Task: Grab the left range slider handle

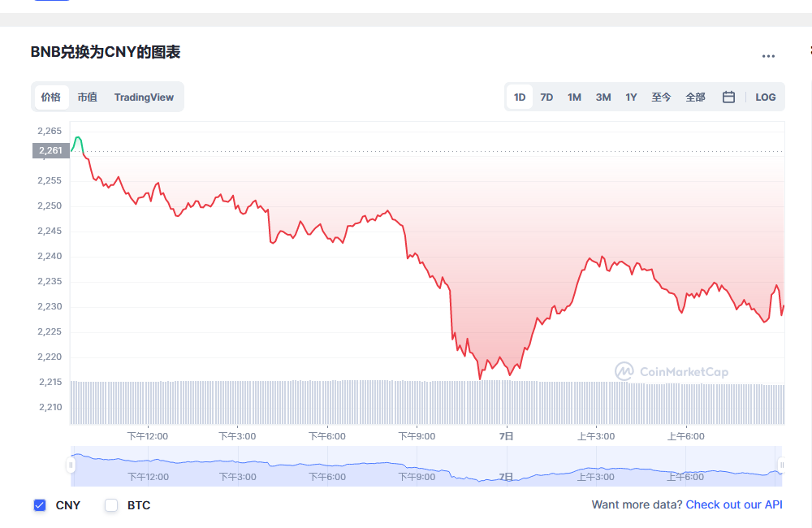Action: (x=71, y=465)
